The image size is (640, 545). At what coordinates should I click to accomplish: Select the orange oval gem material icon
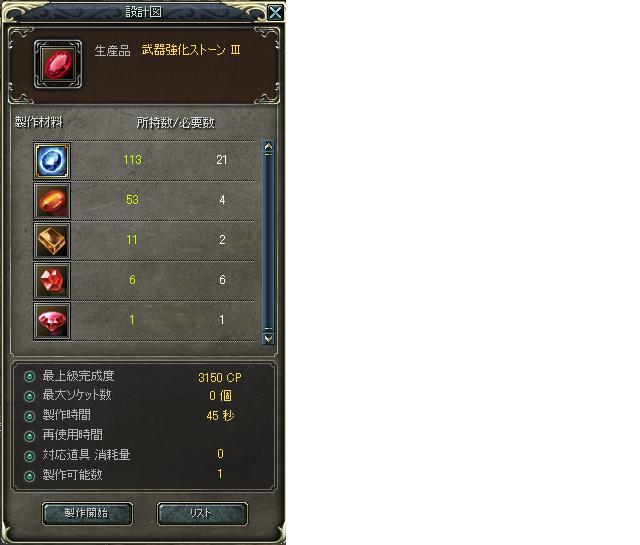coord(52,201)
